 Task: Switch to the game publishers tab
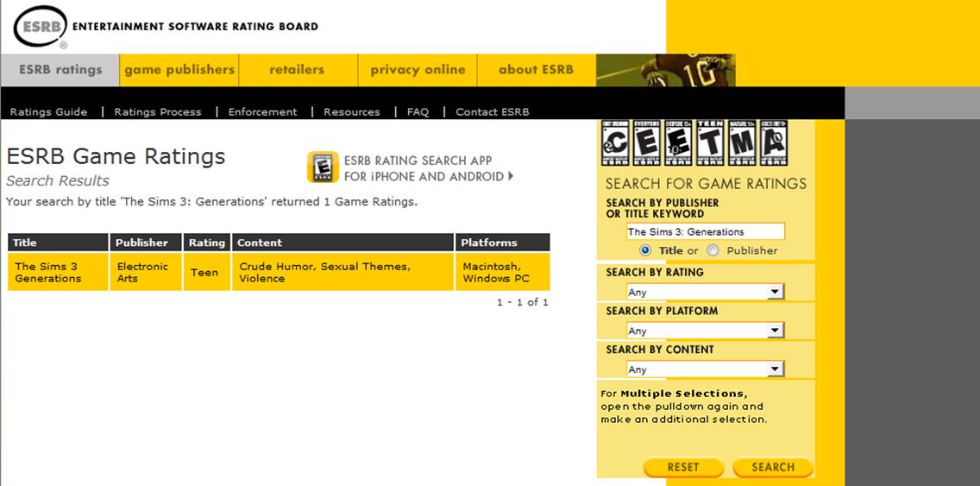pos(179,70)
